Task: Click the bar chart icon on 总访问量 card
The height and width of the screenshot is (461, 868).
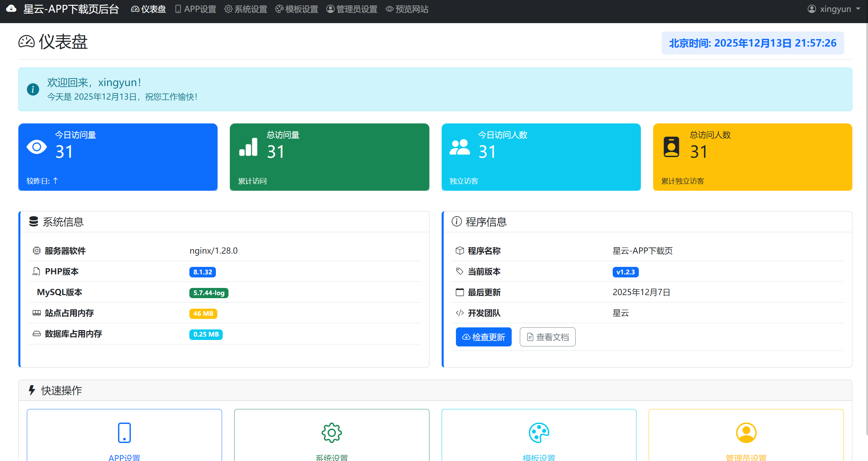Action: coord(248,147)
